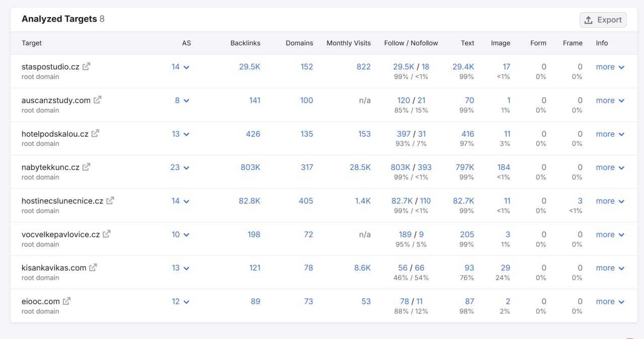Open nabytekkunc.cz external link icon
The image size is (644, 339).
point(87,167)
